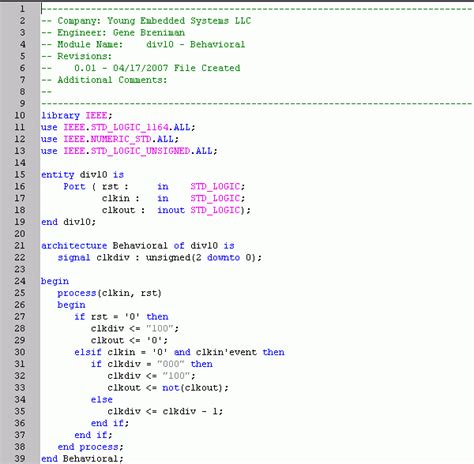Click line number 14 in the gutter
Image resolution: width=474 pixels, height=464 pixels.
click(20, 163)
